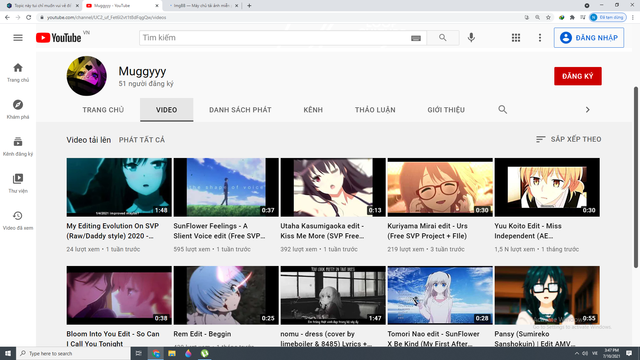The width and height of the screenshot is (640, 360).
Task: Open Thư viện in the left sidebar
Action: click(x=18, y=183)
